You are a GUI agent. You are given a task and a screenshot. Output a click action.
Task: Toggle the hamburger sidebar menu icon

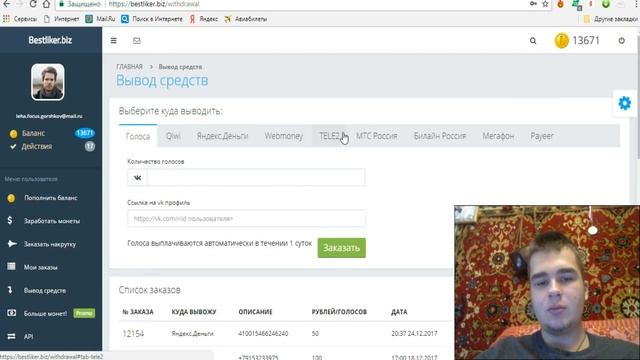click(x=113, y=41)
